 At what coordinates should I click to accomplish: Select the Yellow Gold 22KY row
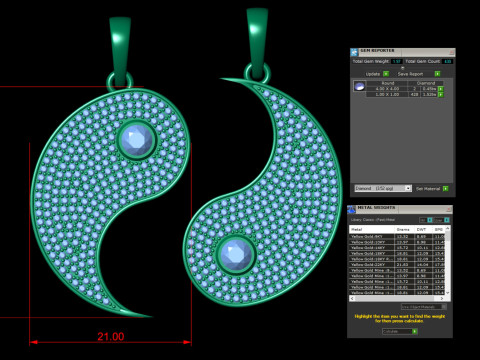[x=397, y=265]
